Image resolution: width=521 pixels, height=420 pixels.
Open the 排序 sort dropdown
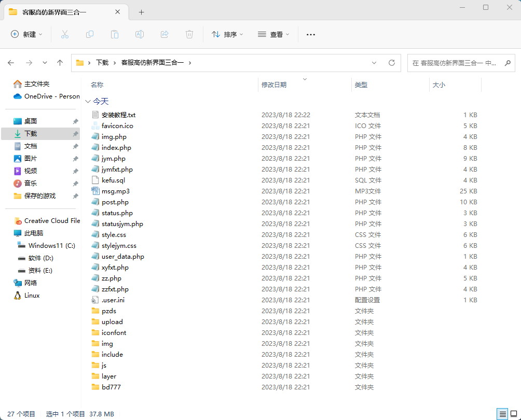coord(228,34)
